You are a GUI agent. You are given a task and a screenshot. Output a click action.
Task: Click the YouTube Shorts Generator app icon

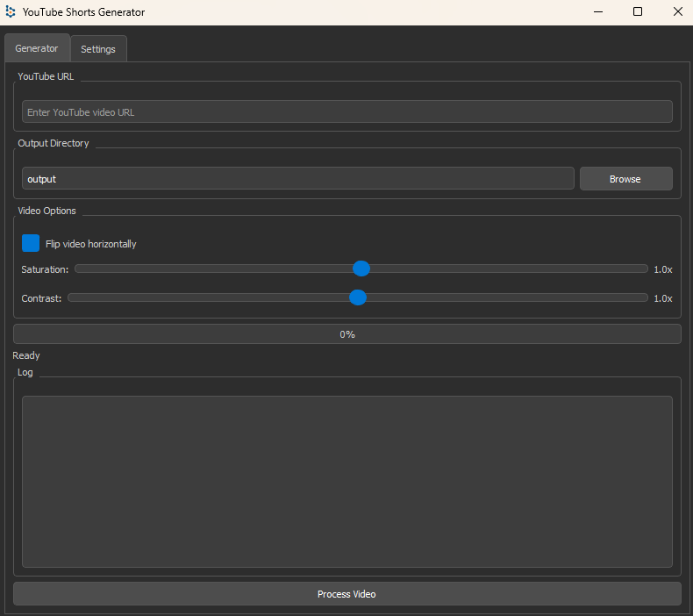11,12
